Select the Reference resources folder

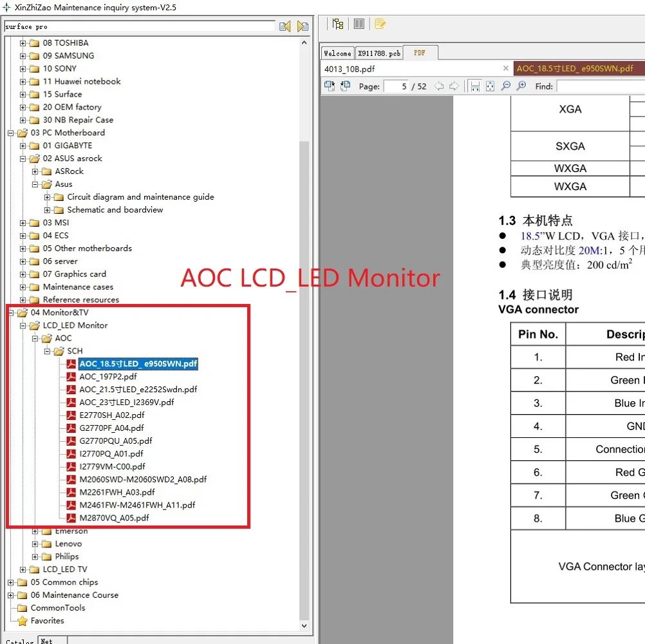point(81,299)
